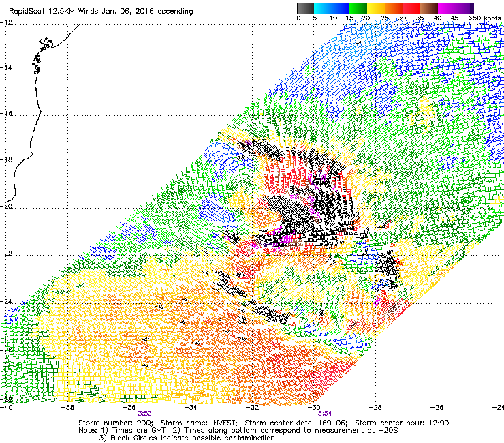Screen dimensions: 504x443
Task: Click the '-32' longitude axis label
Action: (252, 408)
